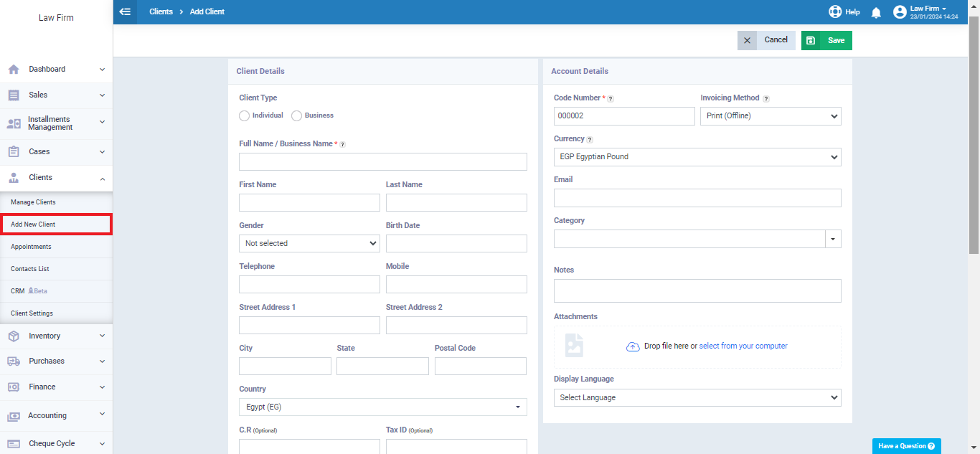
Task: Click the Code Number help question icon
Action: coord(611,98)
